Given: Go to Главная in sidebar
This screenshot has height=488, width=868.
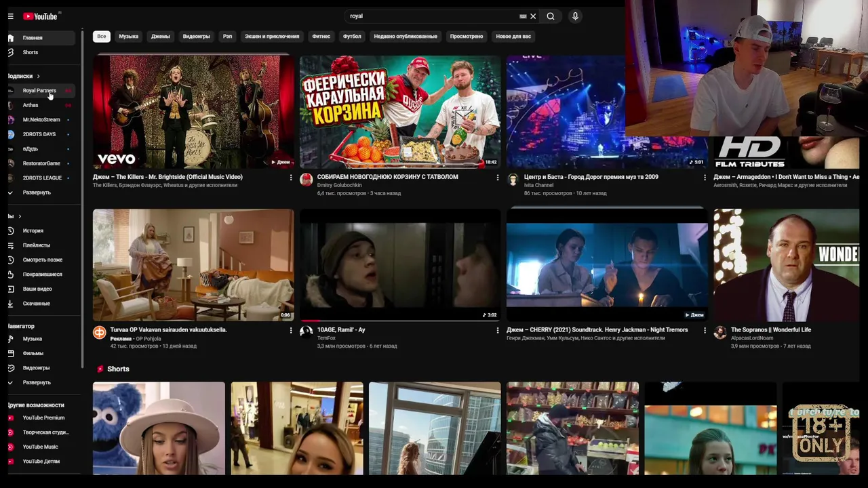Looking at the screenshot, I should pos(41,38).
